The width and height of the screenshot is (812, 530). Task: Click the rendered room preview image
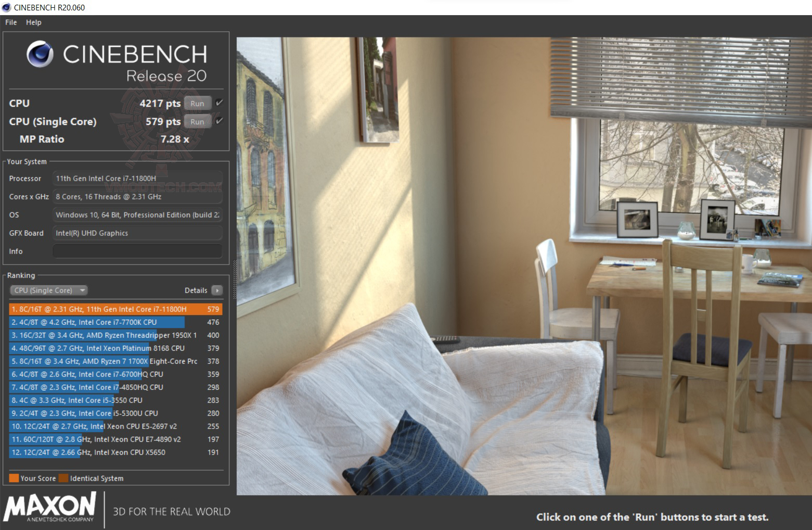(524, 266)
